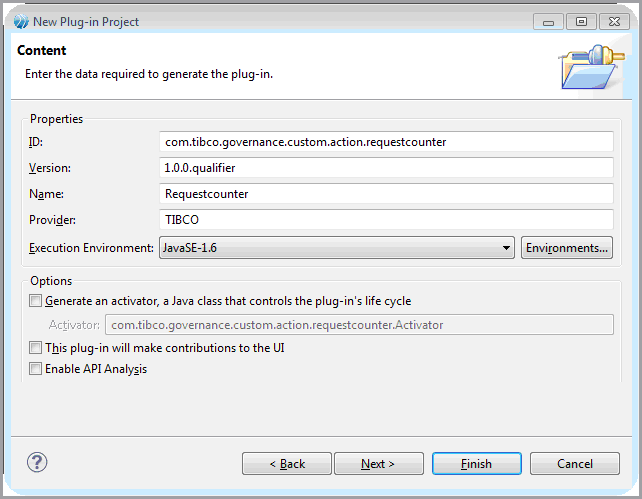
Task: Close the dialog with the X button
Action: pyautogui.click(x=612, y=21)
